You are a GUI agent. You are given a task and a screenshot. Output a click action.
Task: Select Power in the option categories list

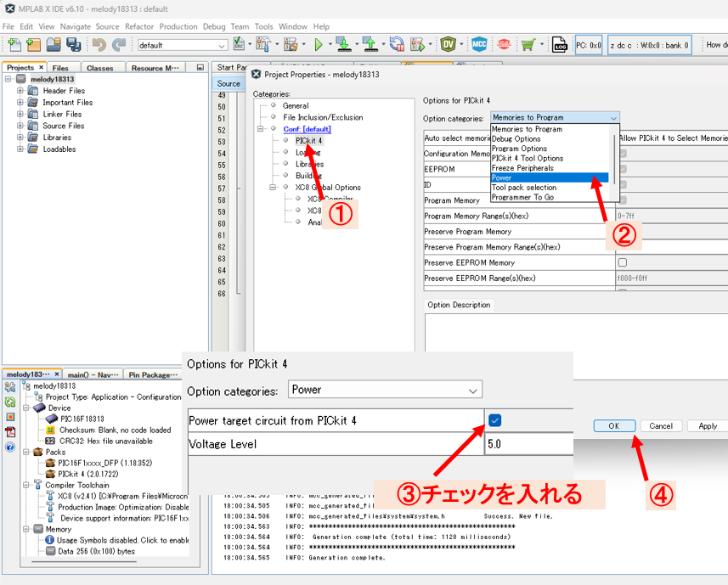pos(549,177)
